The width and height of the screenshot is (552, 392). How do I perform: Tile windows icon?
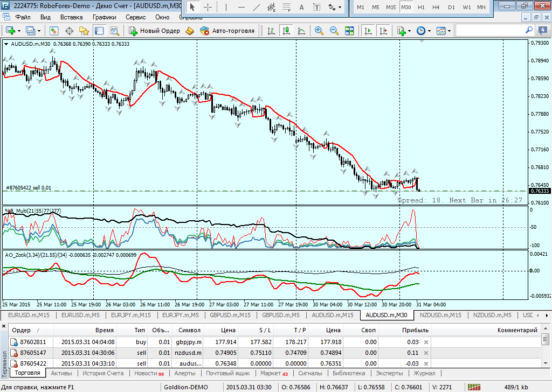(x=349, y=31)
